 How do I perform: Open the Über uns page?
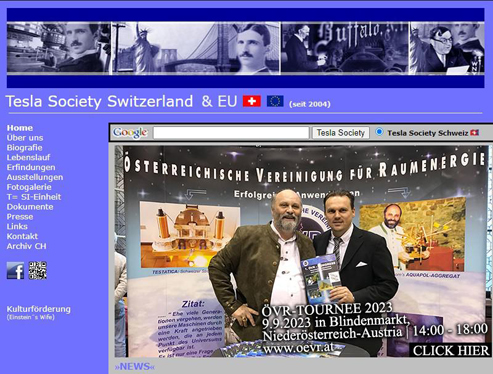(x=25, y=138)
